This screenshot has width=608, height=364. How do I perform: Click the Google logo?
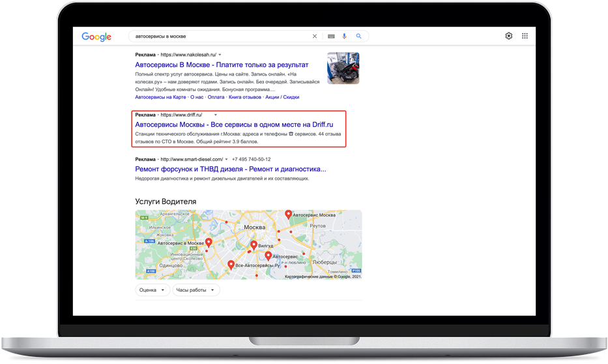point(96,37)
